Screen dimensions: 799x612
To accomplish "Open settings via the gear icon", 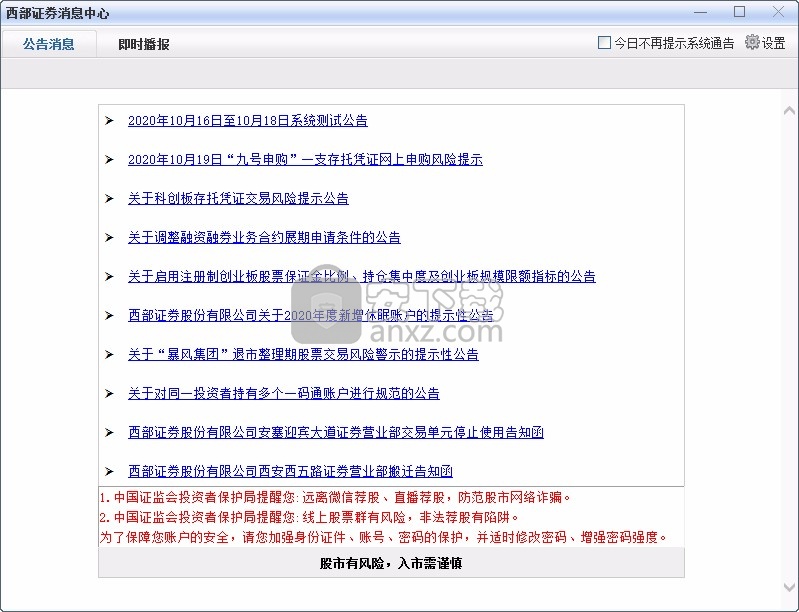I will click(x=752, y=42).
